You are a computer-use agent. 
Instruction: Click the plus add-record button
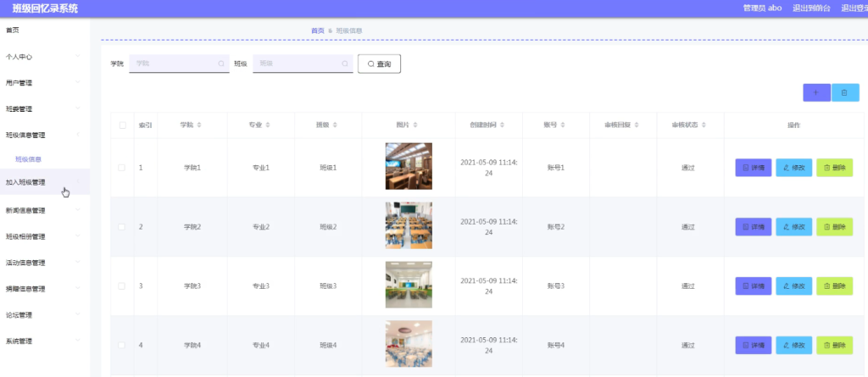pyautogui.click(x=816, y=92)
